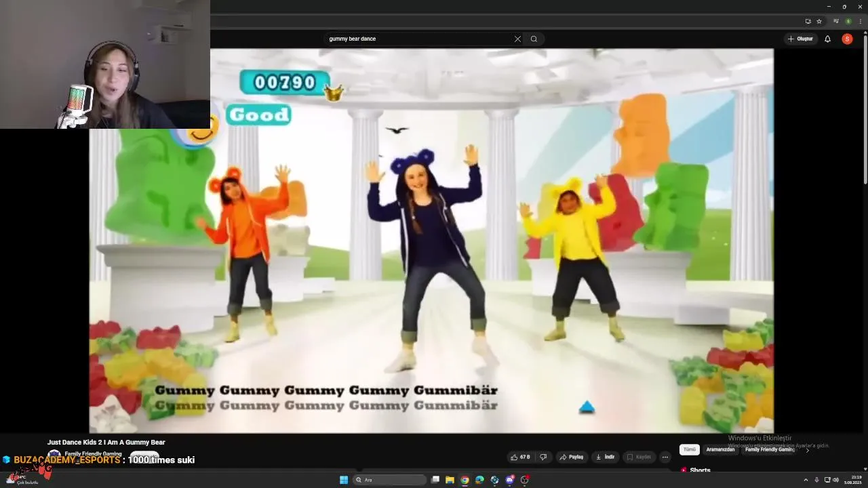Viewport: 868px width, 488px height.
Task: Open the Windows Start menu
Action: click(x=344, y=480)
